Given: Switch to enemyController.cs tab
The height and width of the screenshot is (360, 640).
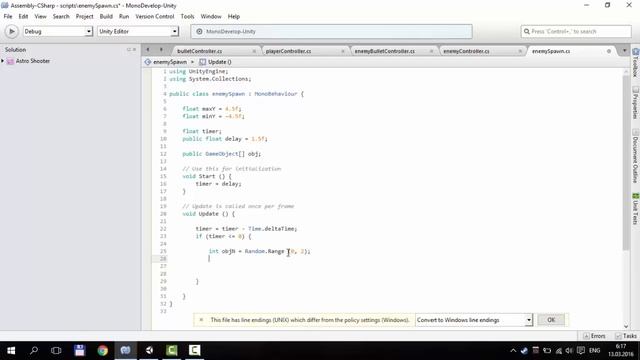Looking at the screenshot, I should (466, 51).
